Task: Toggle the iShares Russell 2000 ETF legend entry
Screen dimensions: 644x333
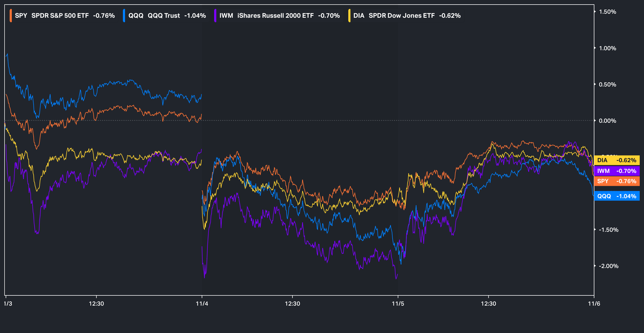Action: pos(275,16)
